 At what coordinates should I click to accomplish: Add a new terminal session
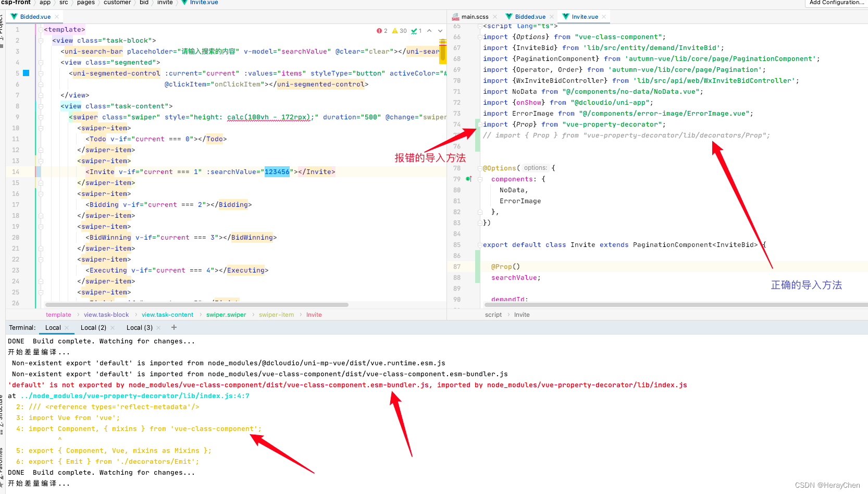tap(174, 327)
